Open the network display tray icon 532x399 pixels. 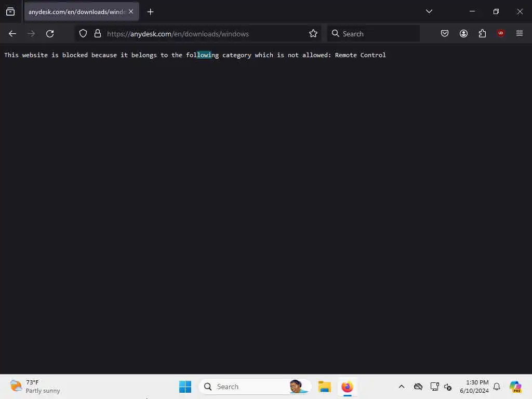click(434, 387)
